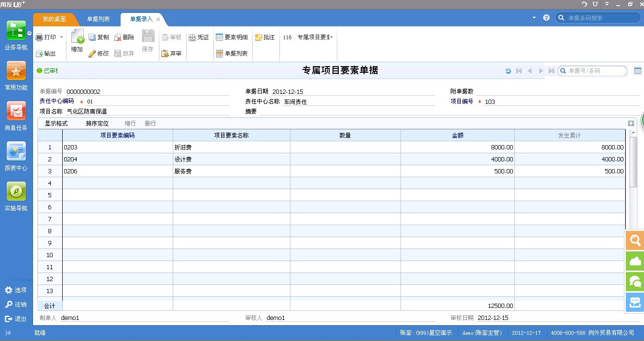
Task: Open the 常用功能 star icon
Action: click(16, 71)
